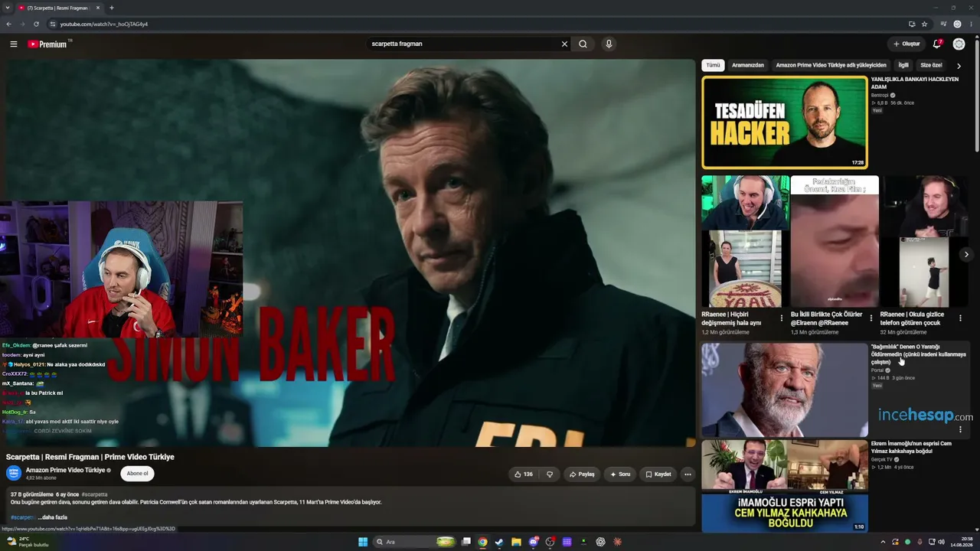The height and width of the screenshot is (551, 980).
Task: Open options for the Mel Gibson video
Action: (x=960, y=429)
